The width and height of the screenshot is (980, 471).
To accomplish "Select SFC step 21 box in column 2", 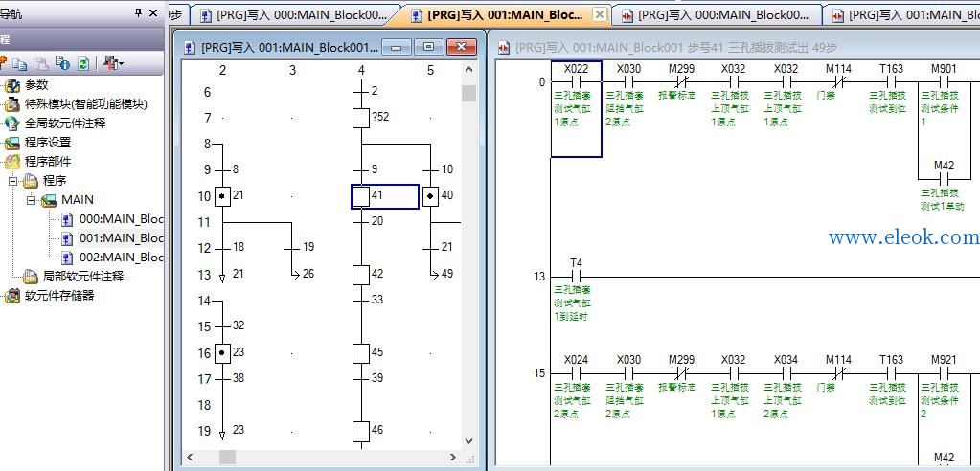I will point(222,197).
